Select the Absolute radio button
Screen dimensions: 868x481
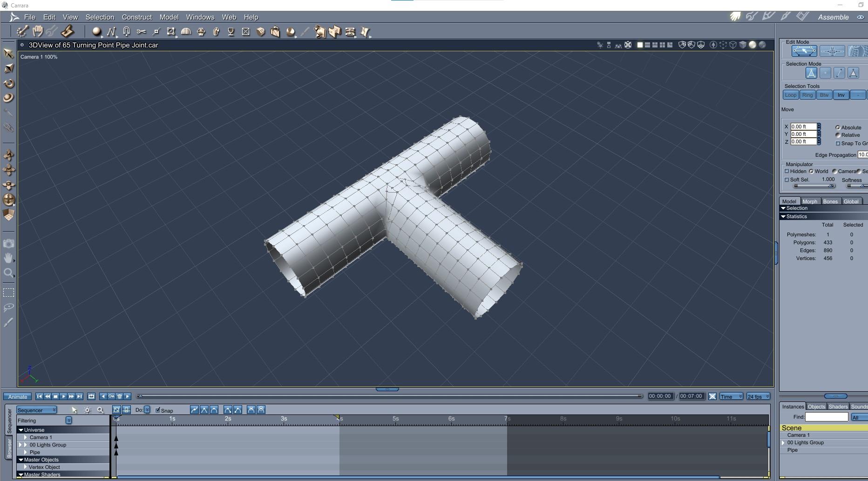838,127
